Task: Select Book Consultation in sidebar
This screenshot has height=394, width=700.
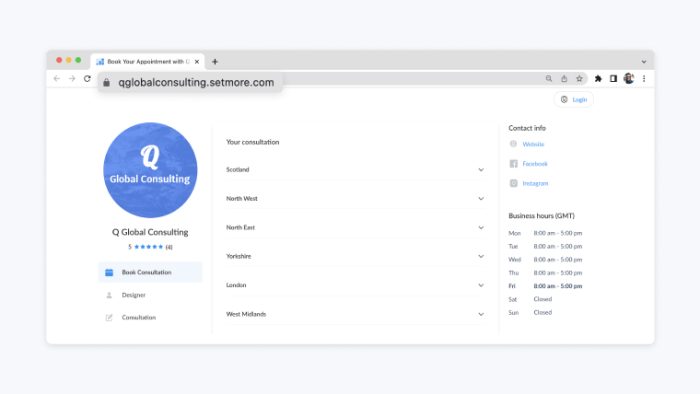Action: 150,272
